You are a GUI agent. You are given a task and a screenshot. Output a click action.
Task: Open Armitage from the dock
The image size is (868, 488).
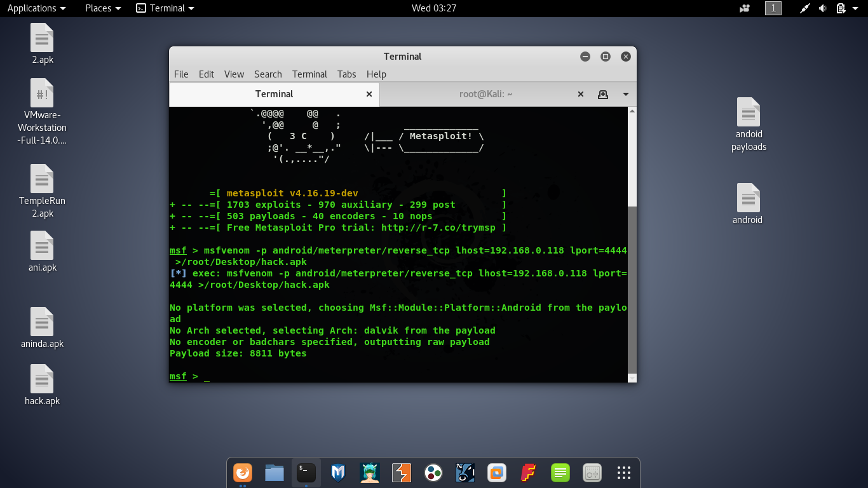tap(370, 473)
